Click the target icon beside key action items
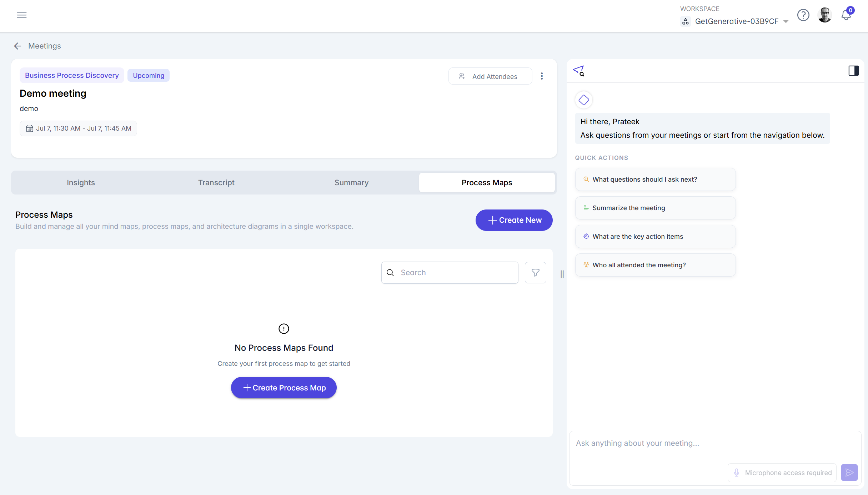This screenshot has width=868, height=495. (x=586, y=236)
